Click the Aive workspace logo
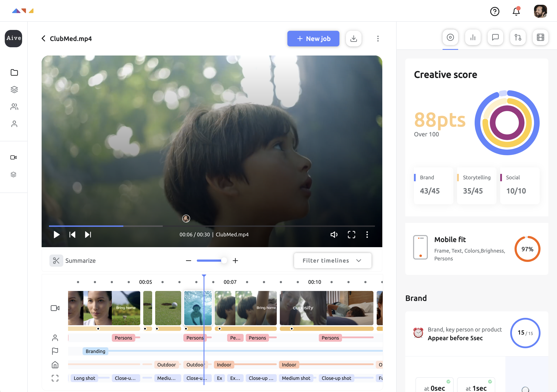Image resolution: width=557 pixels, height=392 pixels. point(14,38)
